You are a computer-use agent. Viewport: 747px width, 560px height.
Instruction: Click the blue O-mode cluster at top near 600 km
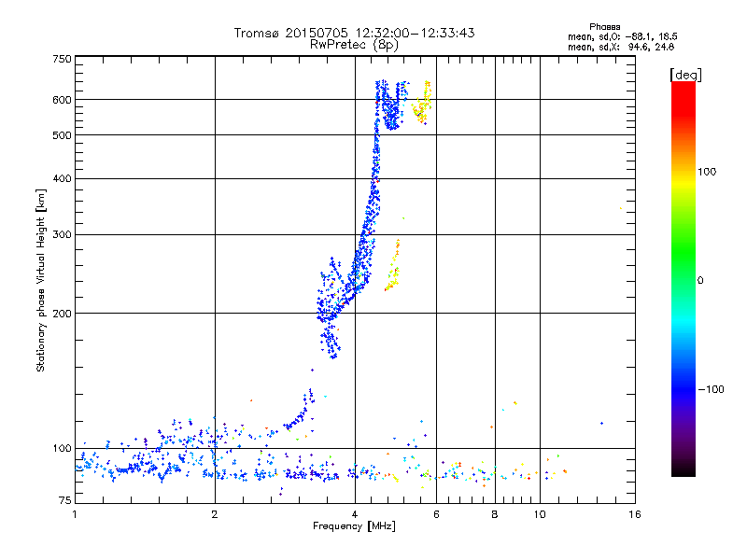coord(391,105)
